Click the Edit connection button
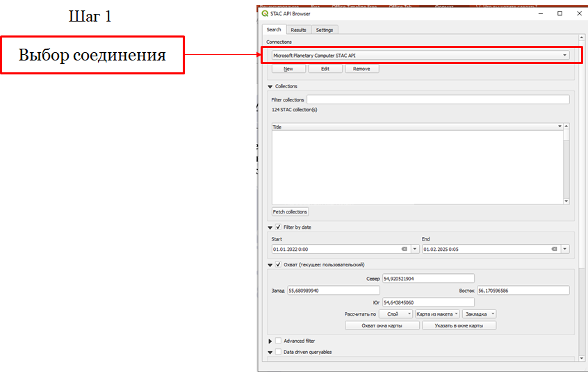 click(325, 69)
